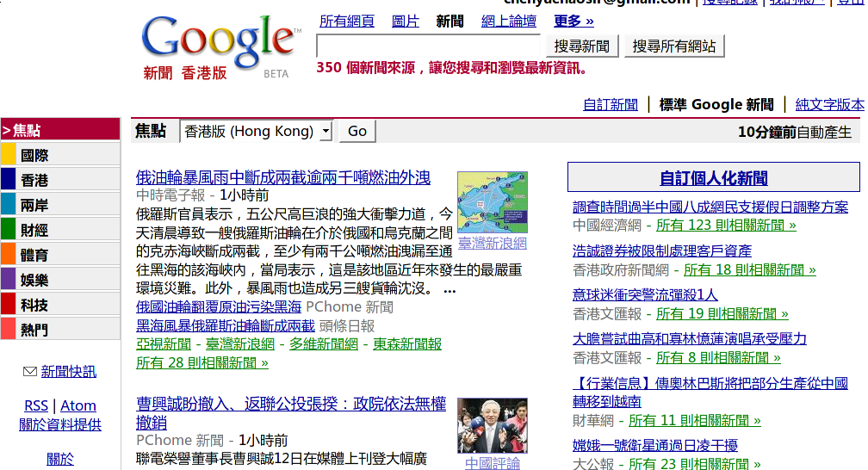The image size is (868, 470).
Task: Select the 焦點 headline section in the sidebar
Action: point(60,130)
